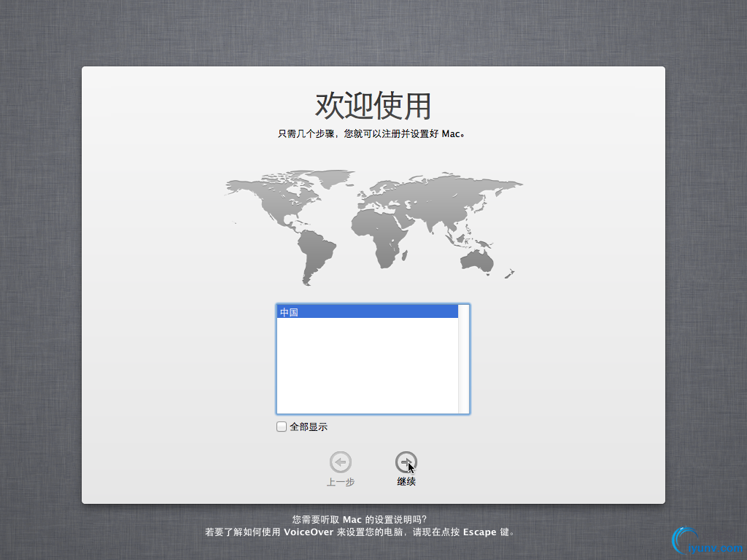Viewport: 747px width, 560px height.
Task: Click the 欢迎使用 heading
Action: tap(373, 106)
